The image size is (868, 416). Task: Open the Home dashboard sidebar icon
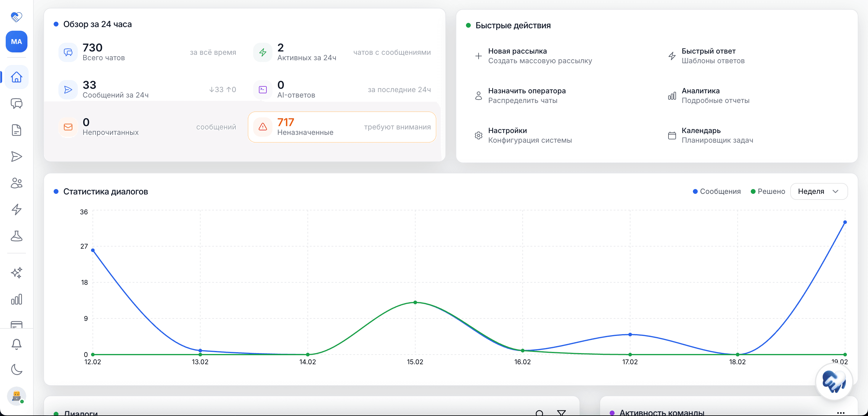pyautogui.click(x=16, y=77)
